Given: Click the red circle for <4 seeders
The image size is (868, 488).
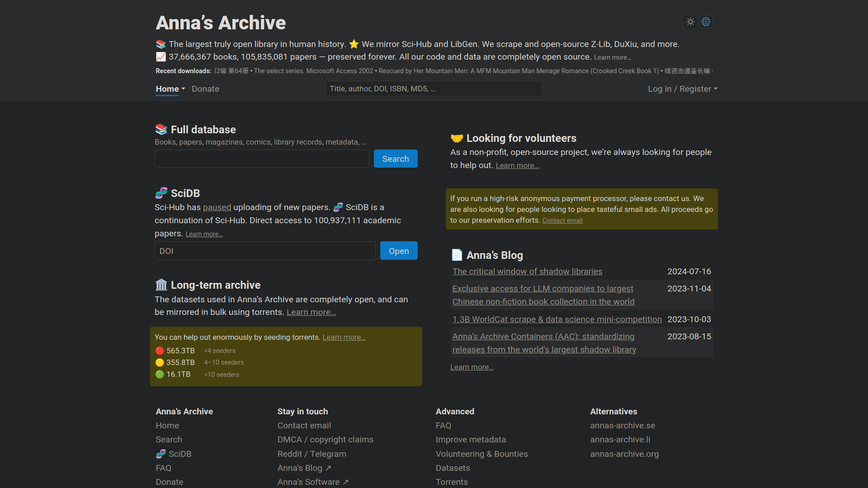Looking at the screenshot, I should click(160, 351).
